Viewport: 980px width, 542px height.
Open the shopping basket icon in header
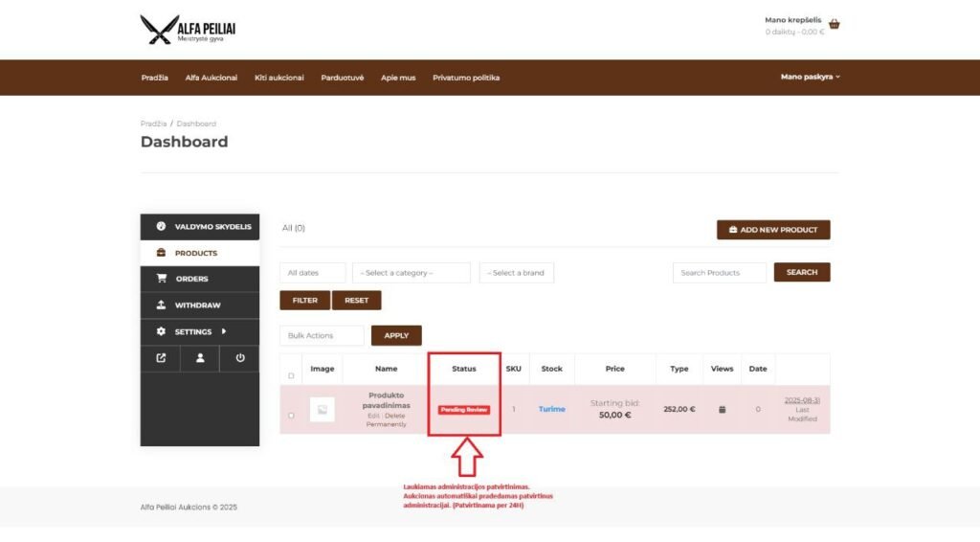pyautogui.click(x=834, y=25)
